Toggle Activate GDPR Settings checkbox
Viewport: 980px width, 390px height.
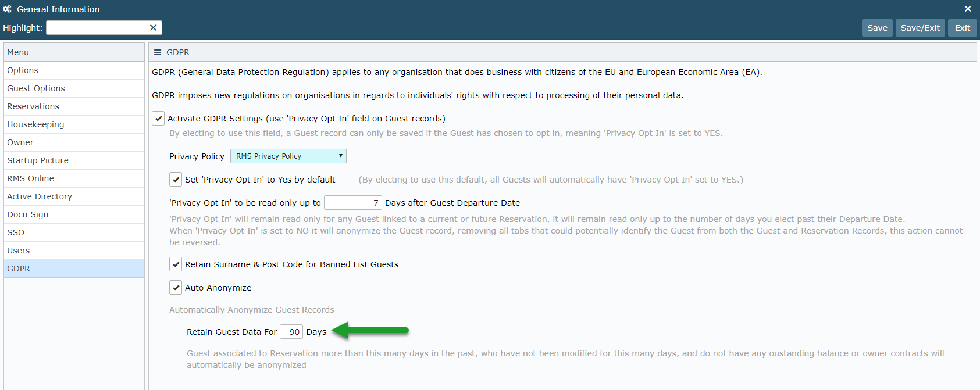pos(158,119)
